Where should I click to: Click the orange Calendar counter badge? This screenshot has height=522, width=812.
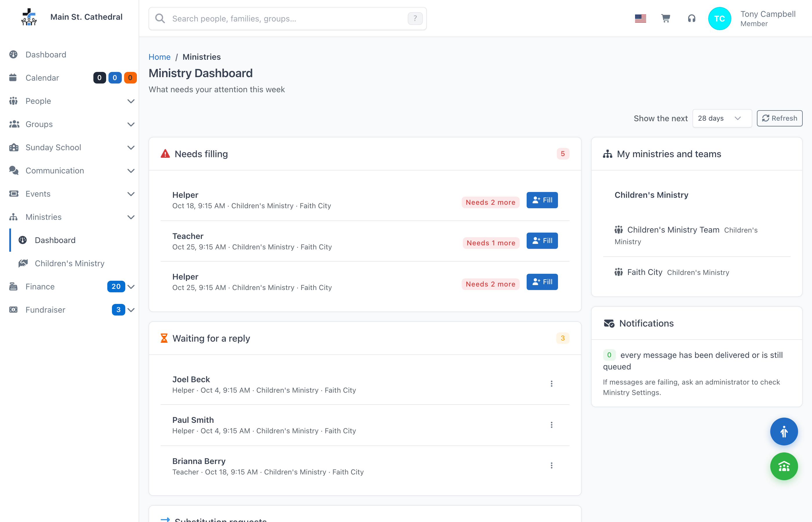pos(130,78)
